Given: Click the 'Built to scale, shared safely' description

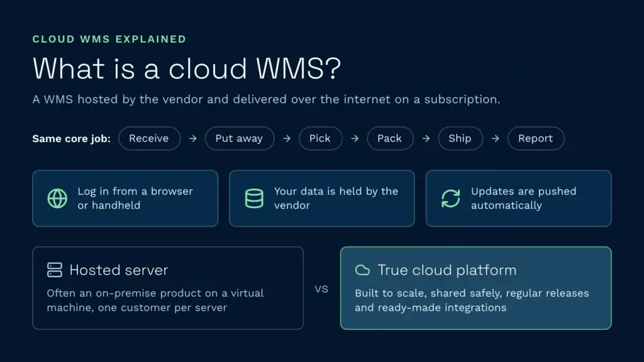Looking at the screenshot, I should tap(472, 300).
